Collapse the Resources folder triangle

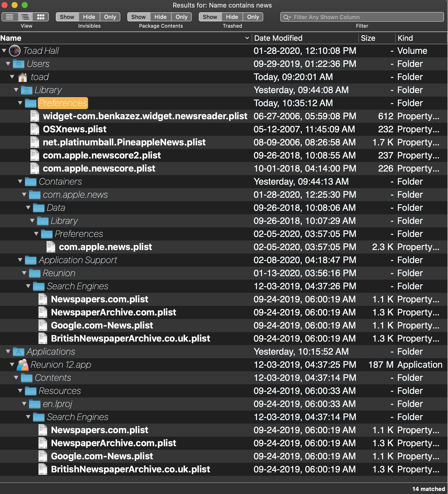(20, 391)
